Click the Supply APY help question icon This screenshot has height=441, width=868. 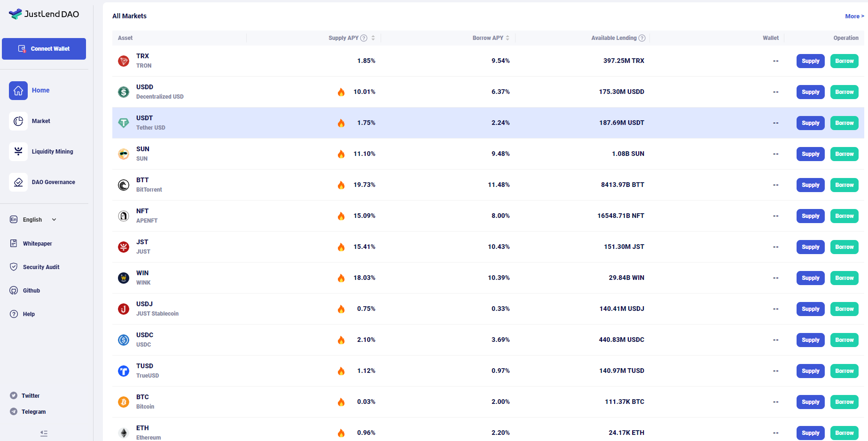click(364, 38)
